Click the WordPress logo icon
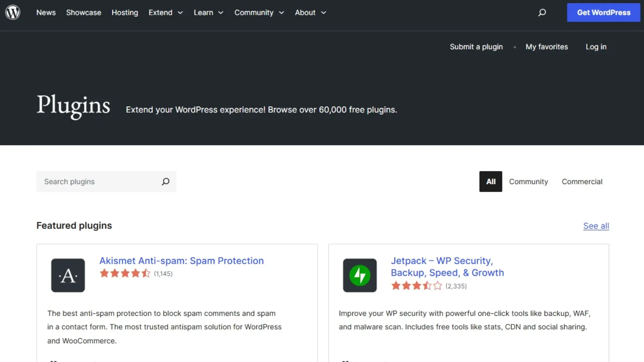This screenshot has width=644, height=362. [13, 12]
